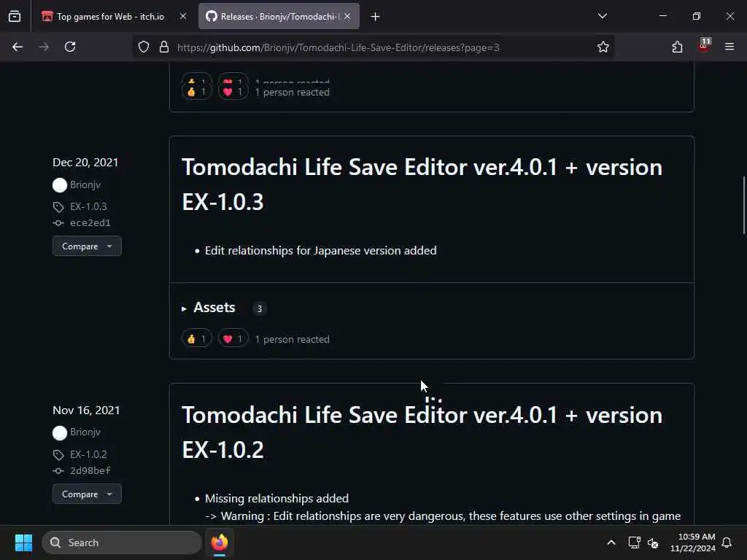Open the notifications bell icon
Screen dimensions: 747x560
[x=727, y=542]
